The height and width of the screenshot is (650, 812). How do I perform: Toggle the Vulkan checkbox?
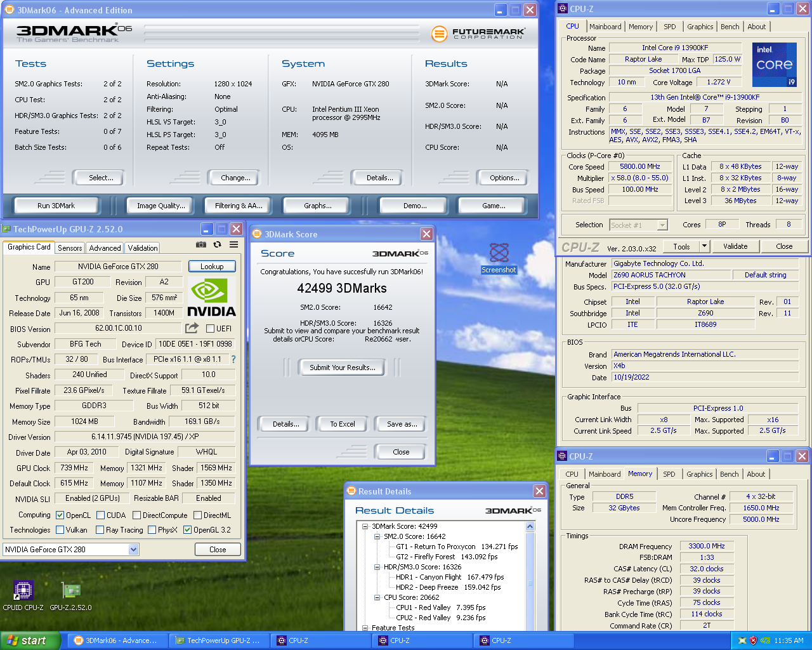pos(60,530)
